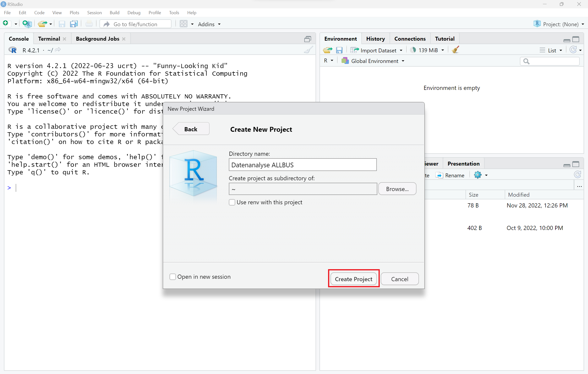Check Open in new session
This screenshot has width=588, height=374.
[173, 277]
